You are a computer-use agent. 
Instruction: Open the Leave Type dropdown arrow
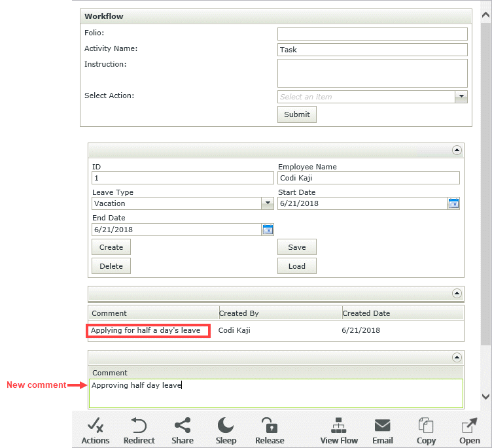click(x=268, y=203)
